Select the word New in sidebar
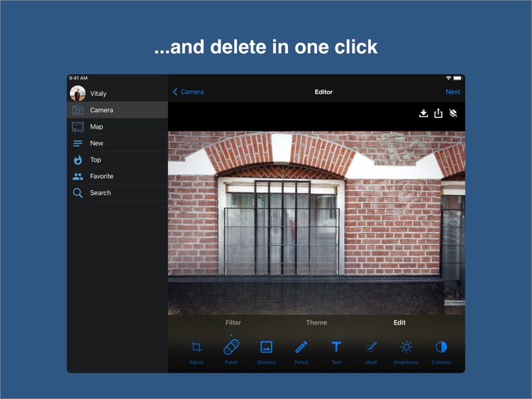 [x=96, y=143]
